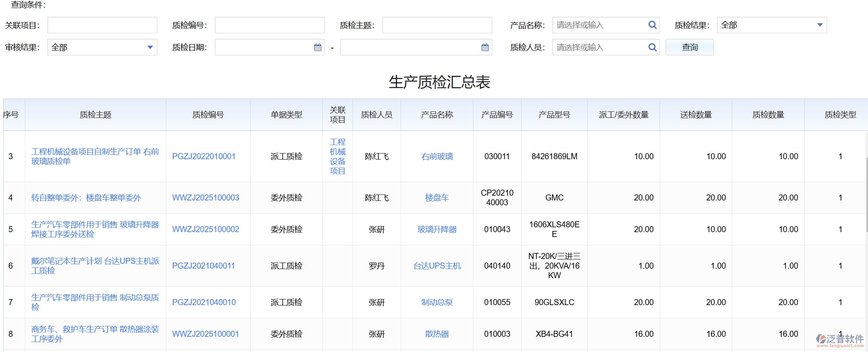Screen dimensions: 868x352
Task: Open the 工程机械设备项目 related project link
Action: pyautogui.click(x=337, y=156)
